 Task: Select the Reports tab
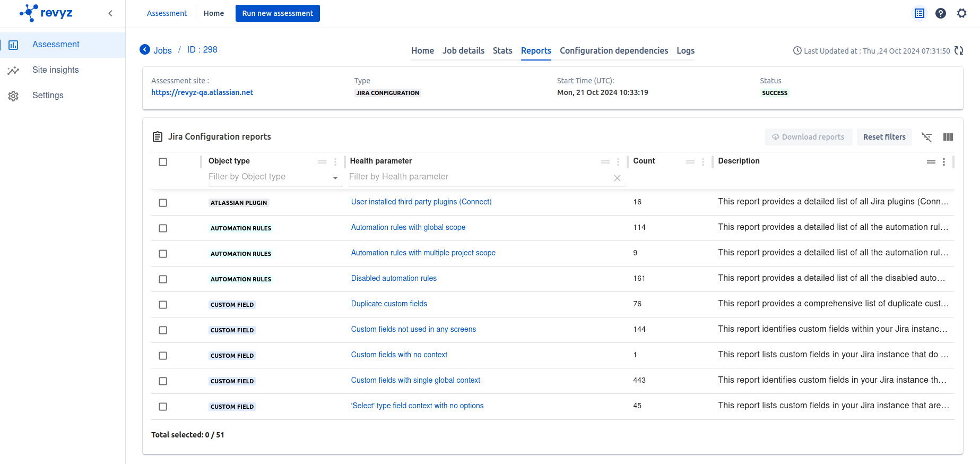[536, 50]
